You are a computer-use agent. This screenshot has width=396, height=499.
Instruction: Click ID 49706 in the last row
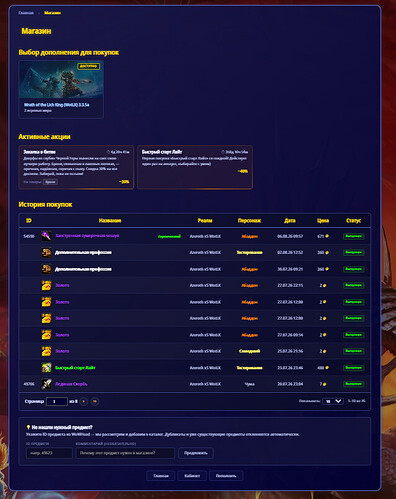coord(29,384)
